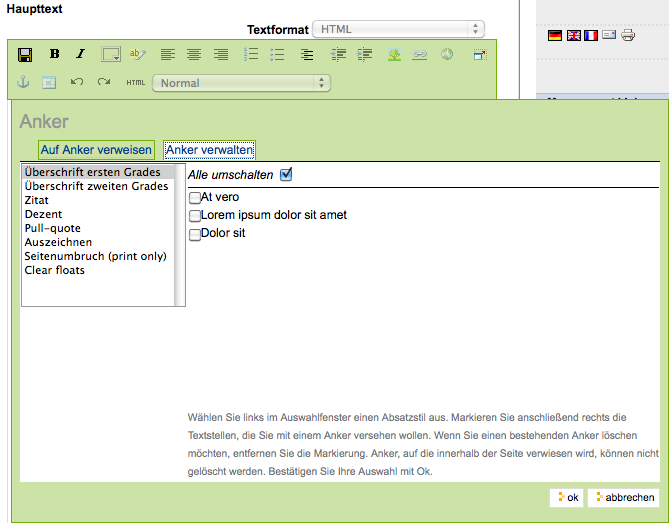This screenshot has width=669, height=523.
Task: Open the Anker verwalten tab
Action: (x=209, y=150)
